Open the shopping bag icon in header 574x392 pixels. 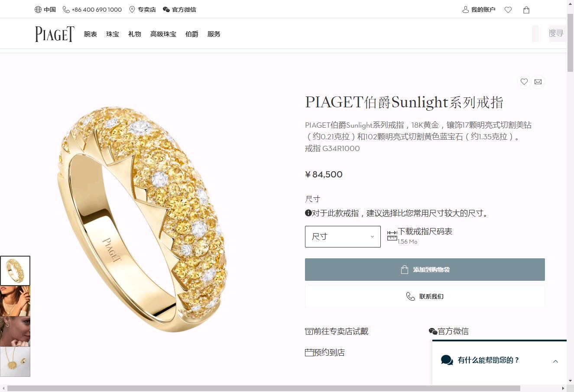tap(526, 10)
